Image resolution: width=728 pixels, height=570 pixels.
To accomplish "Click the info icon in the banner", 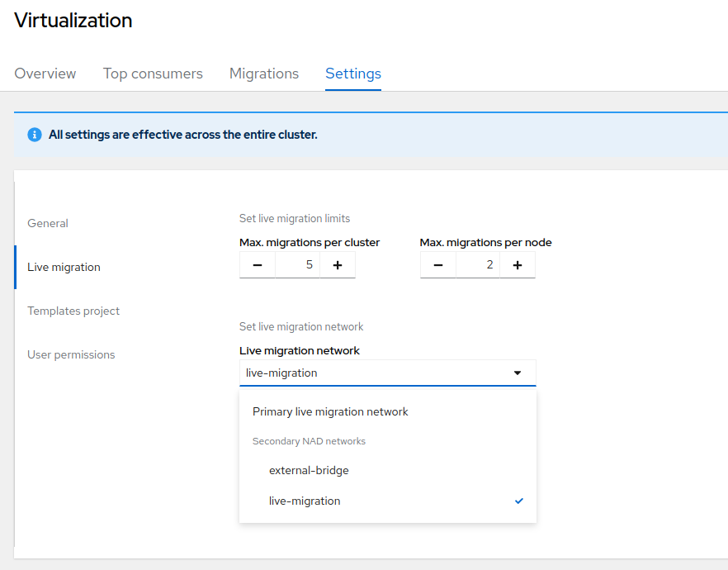I will pos(34,134).
